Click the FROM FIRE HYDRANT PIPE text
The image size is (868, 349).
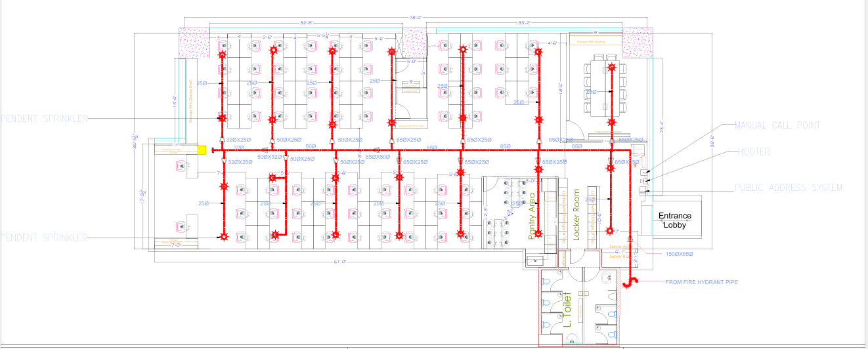(x=702, y=282)
